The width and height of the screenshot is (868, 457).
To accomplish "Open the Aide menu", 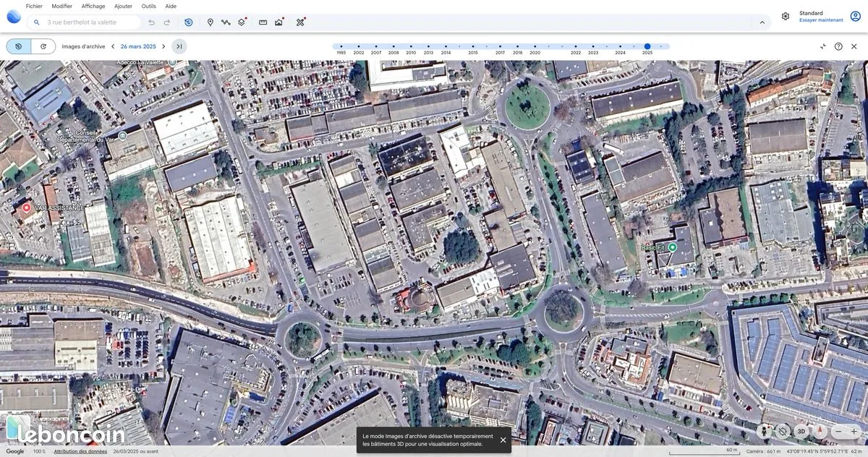I will (171, 6).
